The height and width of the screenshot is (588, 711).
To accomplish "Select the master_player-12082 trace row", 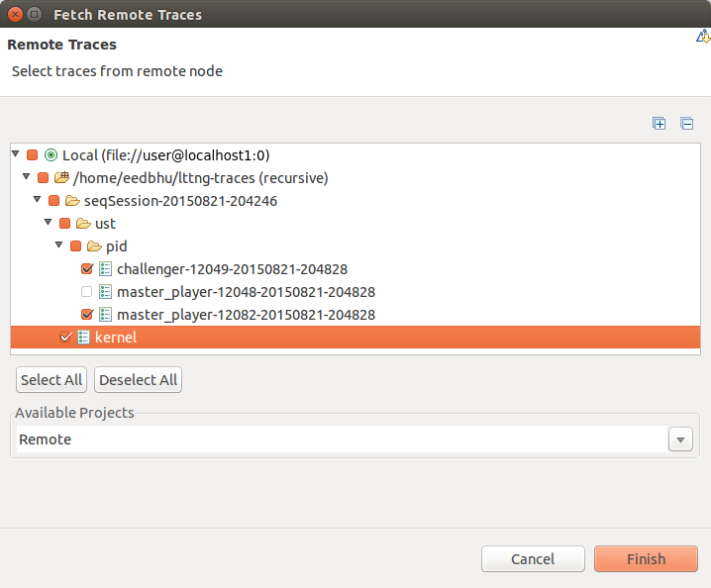I will 246,315.
